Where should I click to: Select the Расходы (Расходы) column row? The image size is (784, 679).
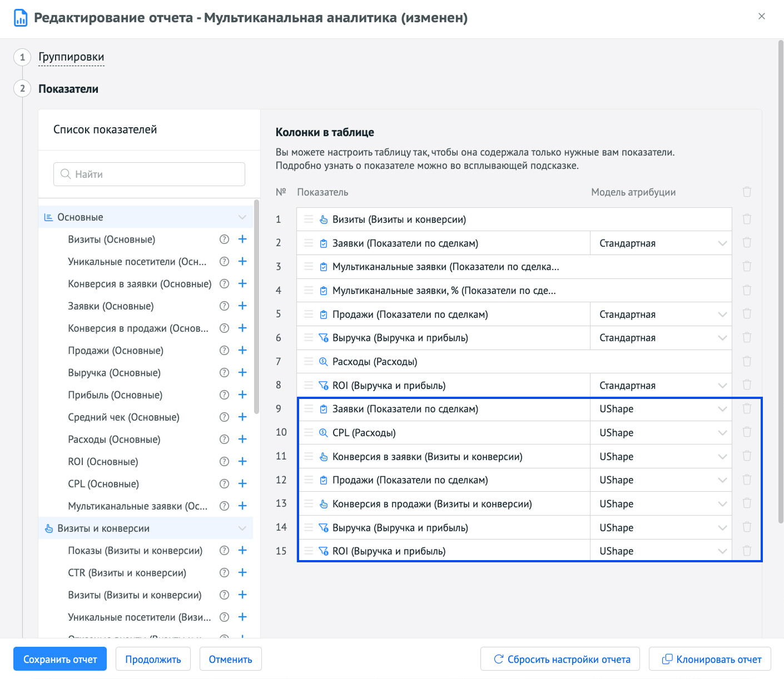(514, 361)
